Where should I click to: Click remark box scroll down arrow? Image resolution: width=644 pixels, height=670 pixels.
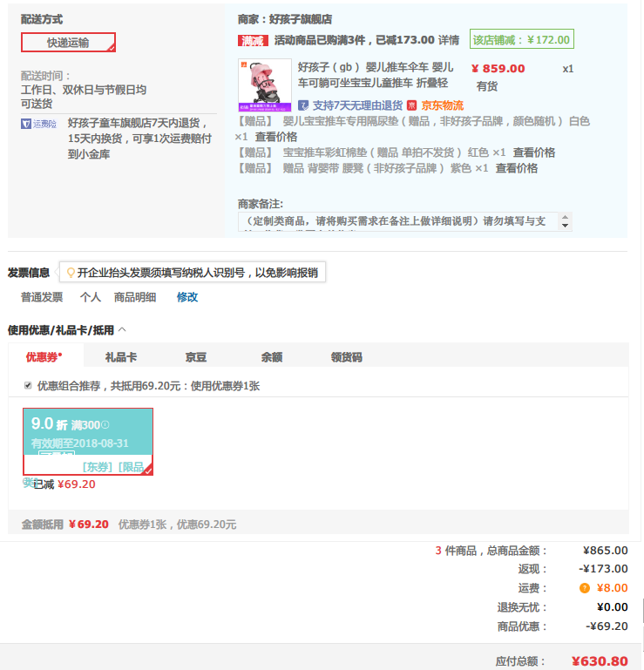(565, 226)
